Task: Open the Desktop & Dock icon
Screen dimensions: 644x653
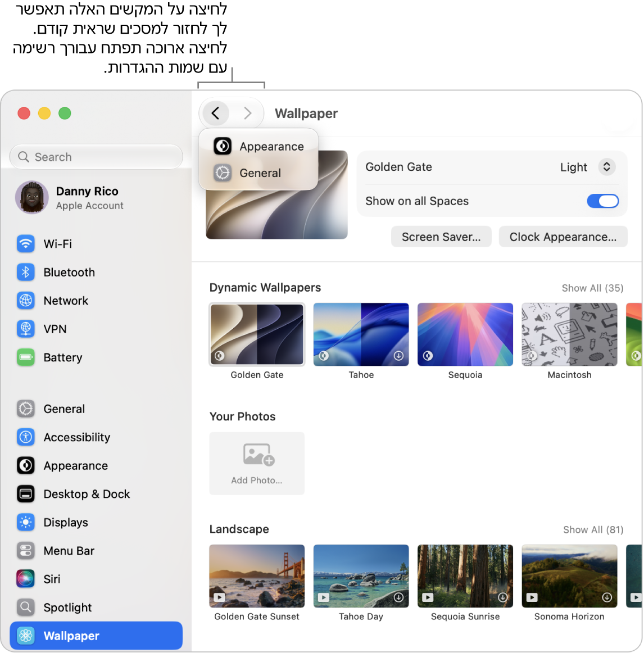Action: pos(25,493)
